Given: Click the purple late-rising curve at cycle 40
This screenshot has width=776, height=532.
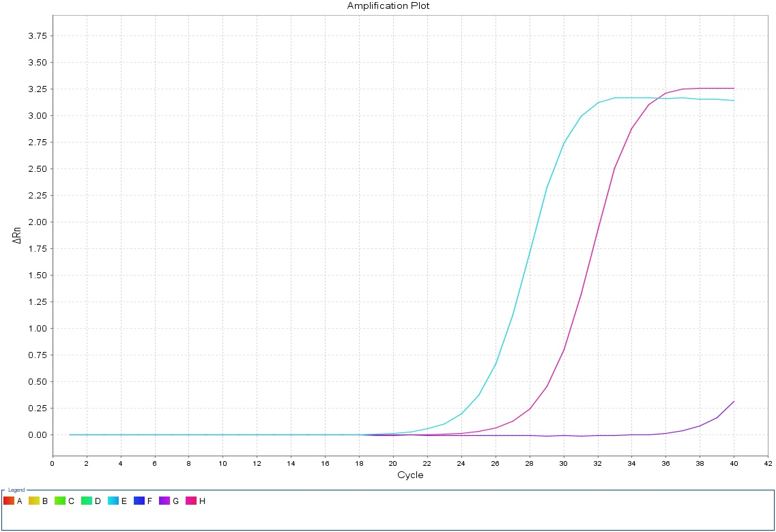Looking at the screenshot, I should coord(734,402).
